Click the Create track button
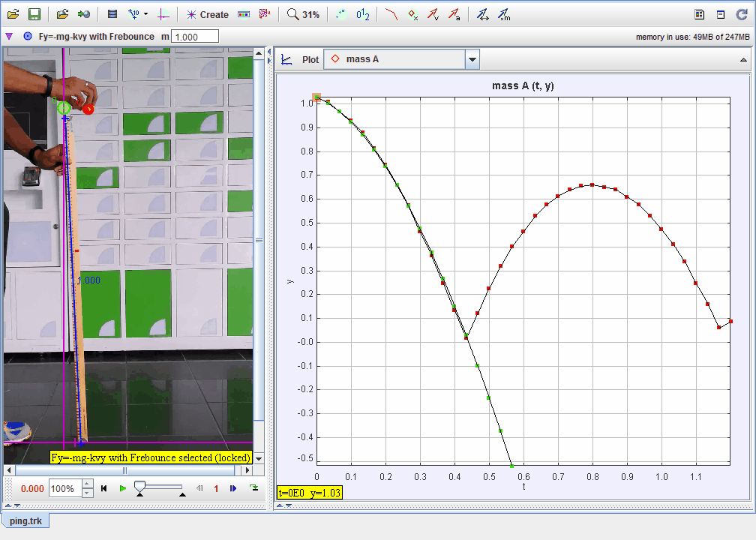The image size is (756, 540). click(207, 14)
